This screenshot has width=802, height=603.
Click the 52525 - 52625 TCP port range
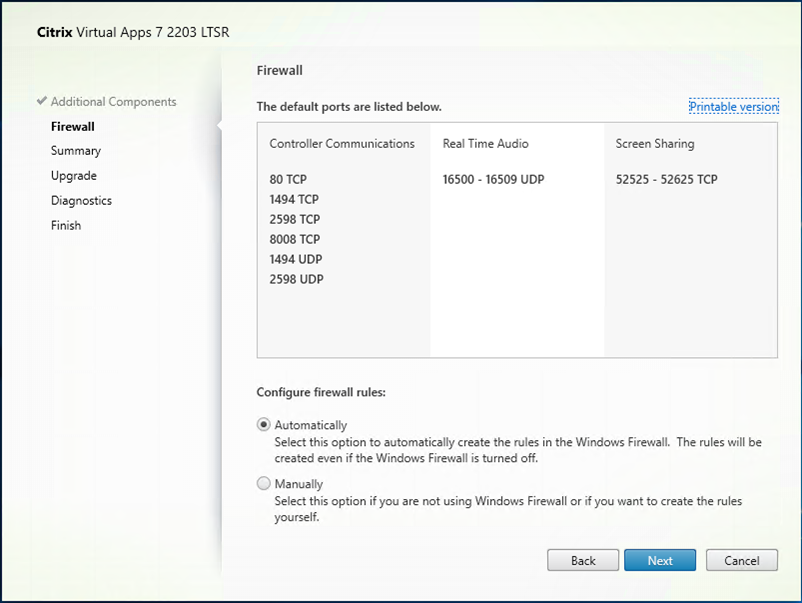tap(666, 180)
